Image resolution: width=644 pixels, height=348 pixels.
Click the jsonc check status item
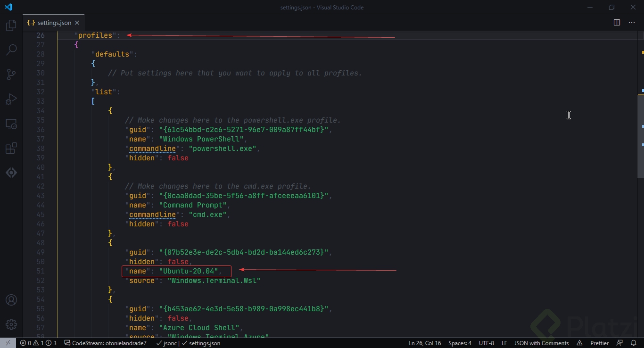166,343
